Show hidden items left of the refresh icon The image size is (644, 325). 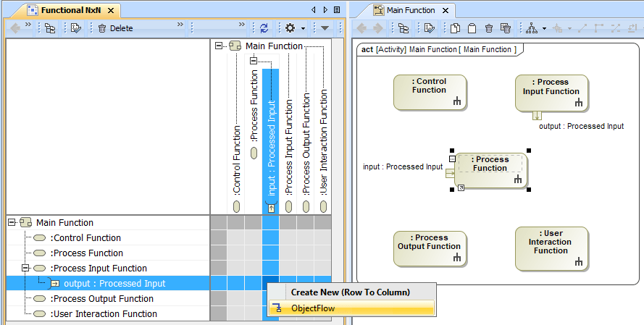point(242,25)
